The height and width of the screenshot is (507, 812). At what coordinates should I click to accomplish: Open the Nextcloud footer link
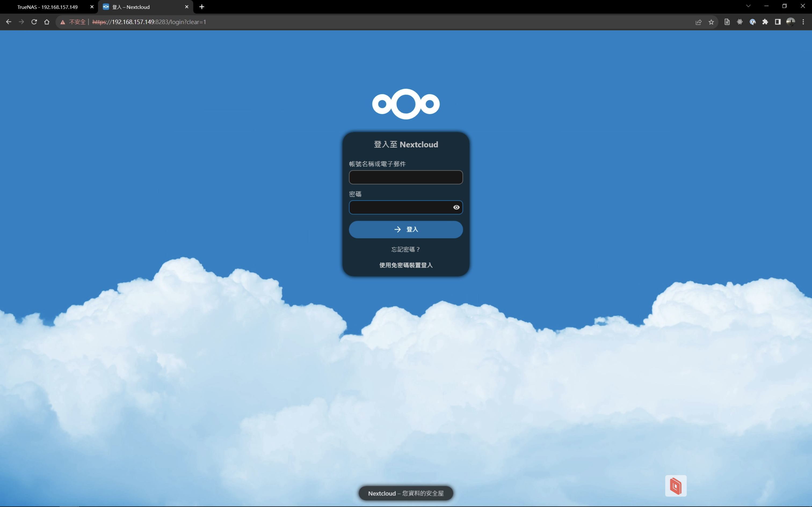[x=382, y=493]
